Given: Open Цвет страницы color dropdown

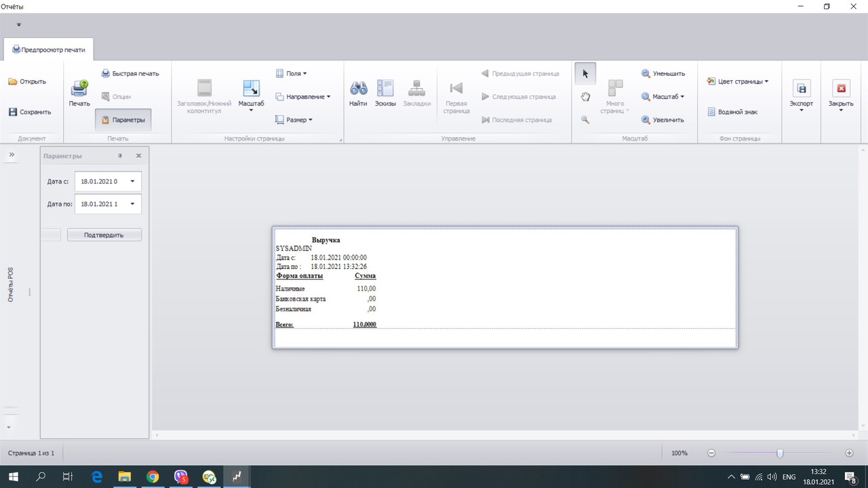Looking at the screenshot, I should coord(737,81).
